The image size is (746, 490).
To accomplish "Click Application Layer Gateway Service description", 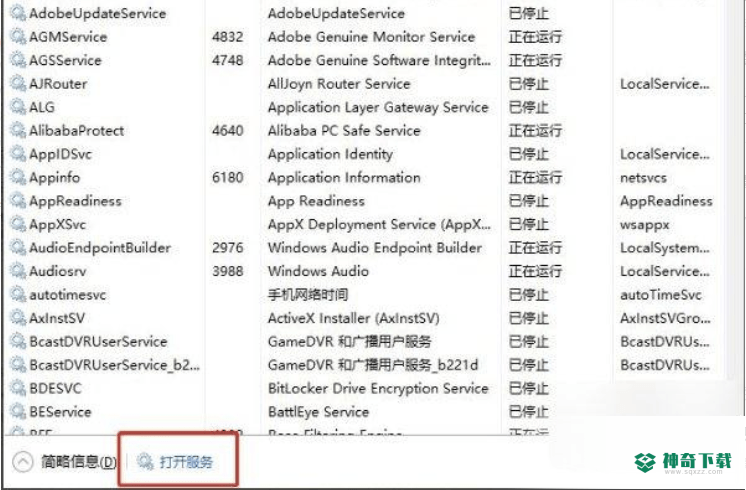I will point(378,108).
